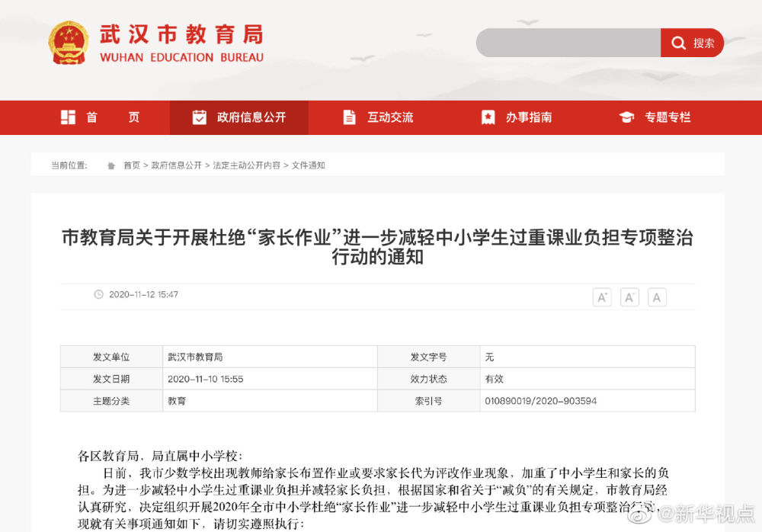Click the 首页 grid icon in navbar
This screenshot has height=532, width=762.
[69, 117]
